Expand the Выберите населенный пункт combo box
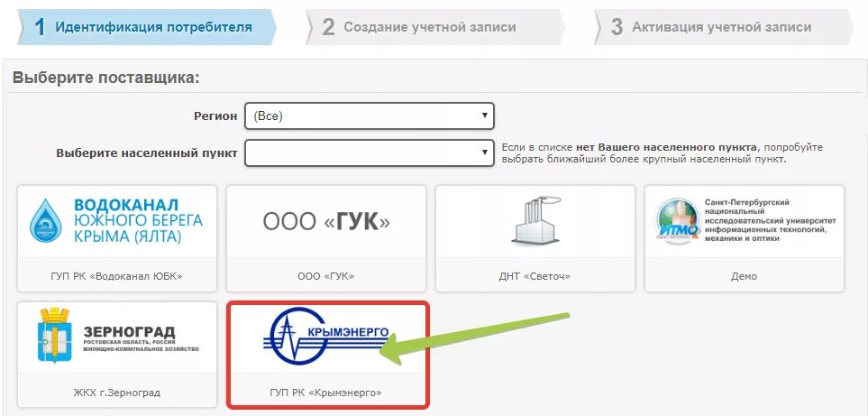The height and width of the screenshot is (416, 868). pyautogui.click(x=370, y=153)
